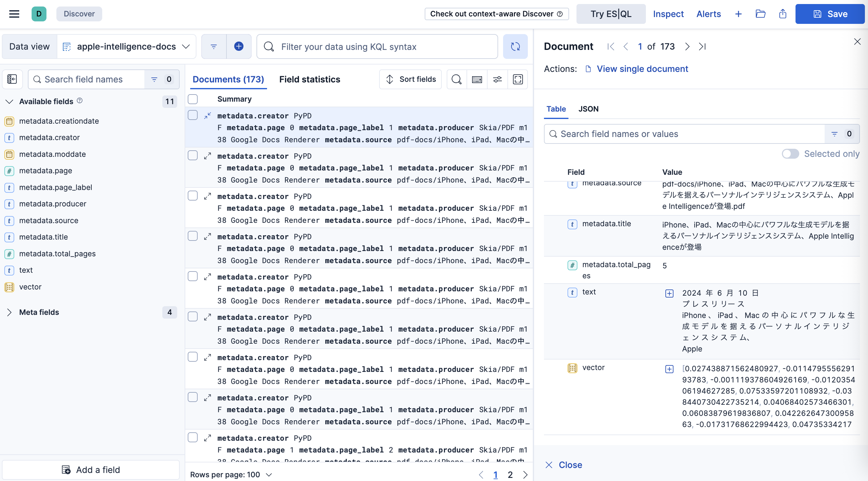
Task: Collapse the field sidebar panel
Action: pos(12,79)
